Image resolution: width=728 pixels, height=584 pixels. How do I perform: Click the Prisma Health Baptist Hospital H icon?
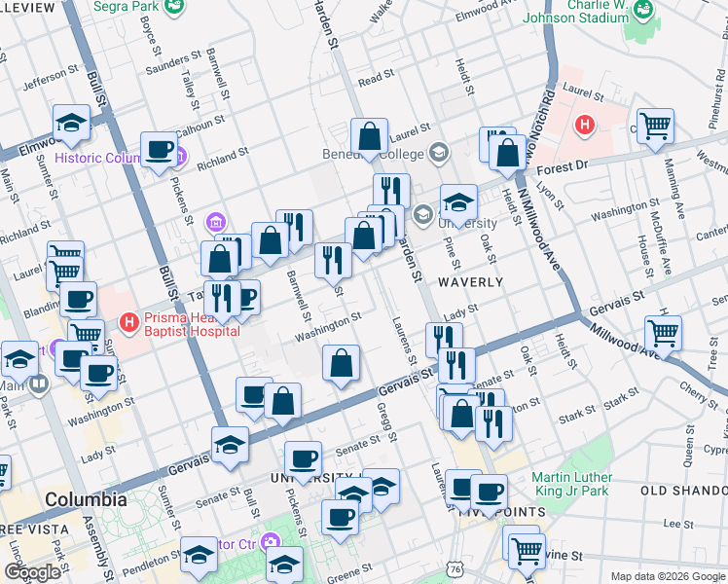129,322
